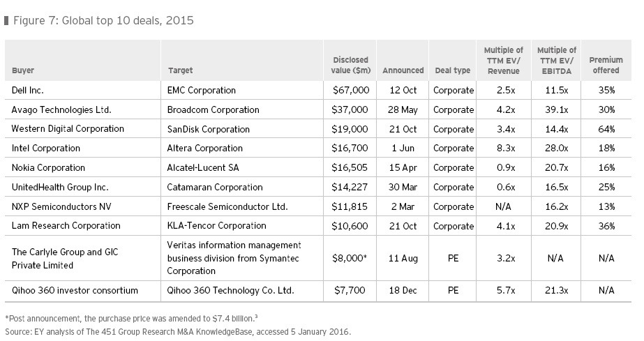Screen dimensions: 644x341
Task: Click the 39.1x EV/EBITDA multiple
Action: (x=556, y=109)
